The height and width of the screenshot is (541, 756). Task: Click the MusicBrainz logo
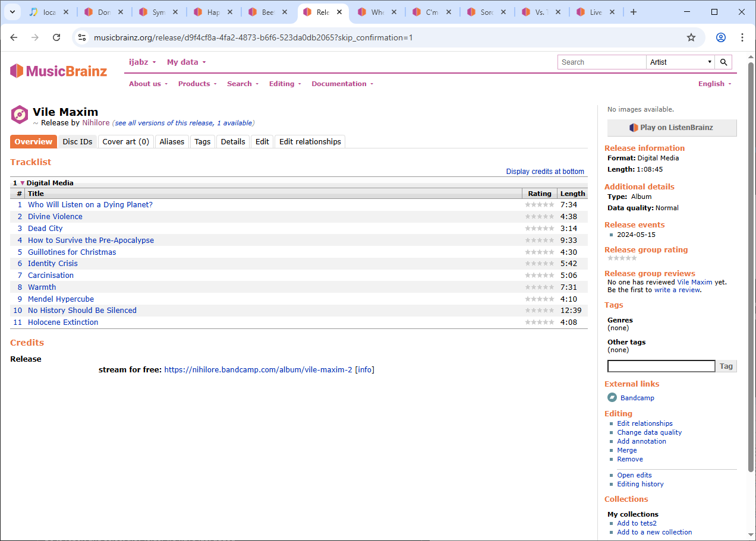(58, 71)
